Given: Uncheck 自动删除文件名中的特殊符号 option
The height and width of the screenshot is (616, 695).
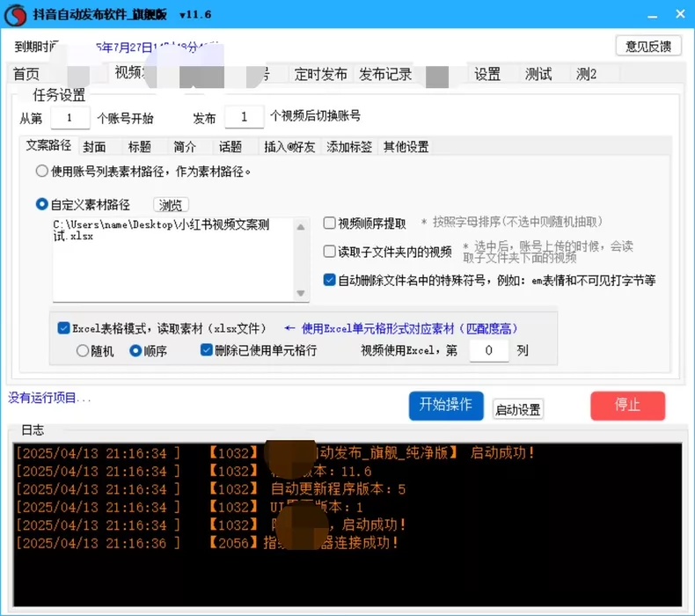Looking at the screenshot, I should [329, 280].
